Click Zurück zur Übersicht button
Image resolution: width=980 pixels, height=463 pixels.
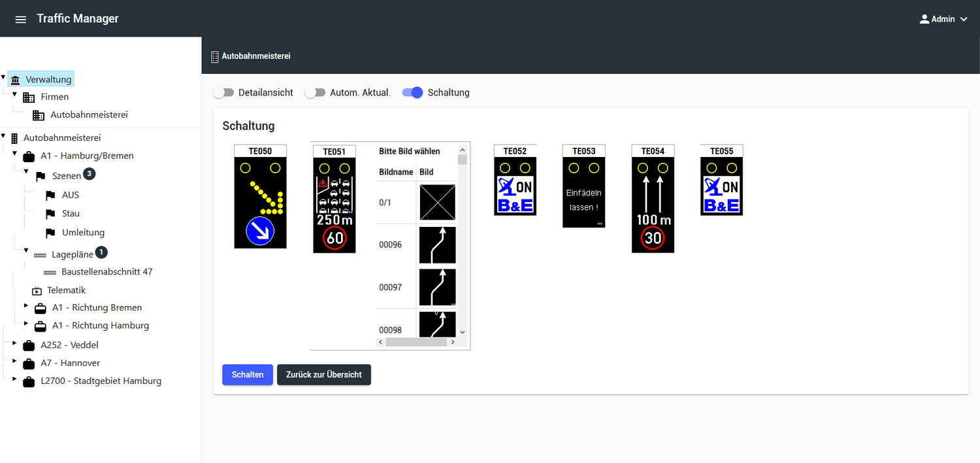tap(323, 375)
